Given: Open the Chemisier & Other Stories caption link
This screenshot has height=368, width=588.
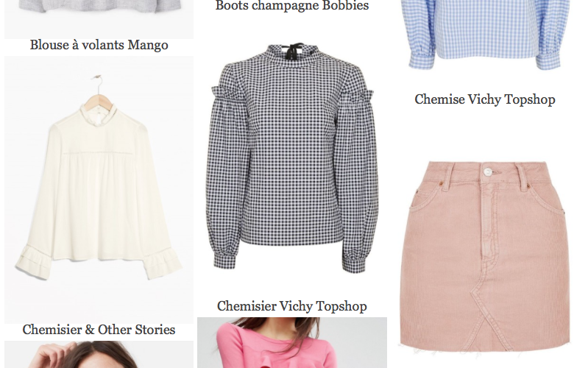Looking at the screenshot, I should pyautogui.click(x=99, y=330).
